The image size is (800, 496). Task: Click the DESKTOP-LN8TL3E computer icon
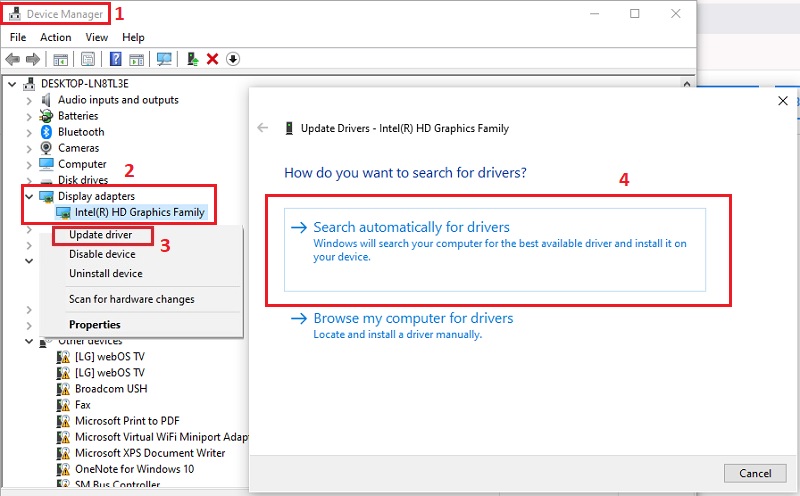pyautogui.click(x=30, y=84)
